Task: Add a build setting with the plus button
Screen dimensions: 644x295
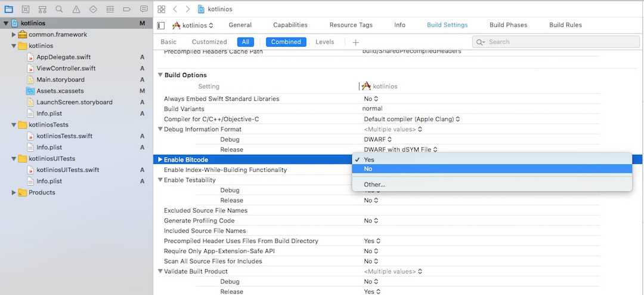Action: point(355,42)
